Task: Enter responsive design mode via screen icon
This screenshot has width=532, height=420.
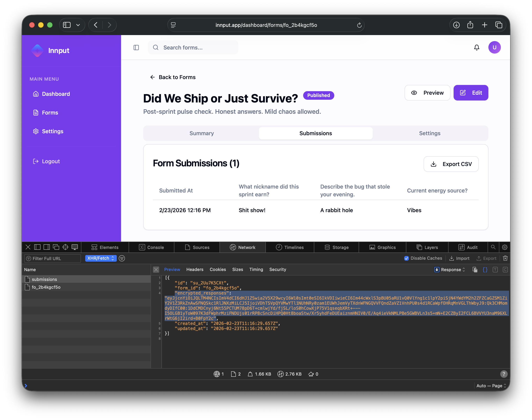Action: point(75,247)
